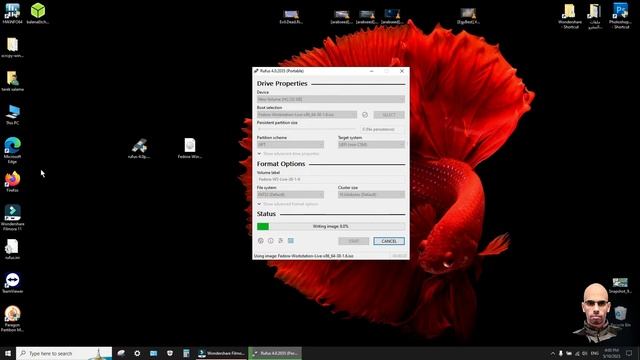The height and width of the screenshot is (360, 640).
Task: Open the Partition scheme dropdown
Action: tap(290, 144)
